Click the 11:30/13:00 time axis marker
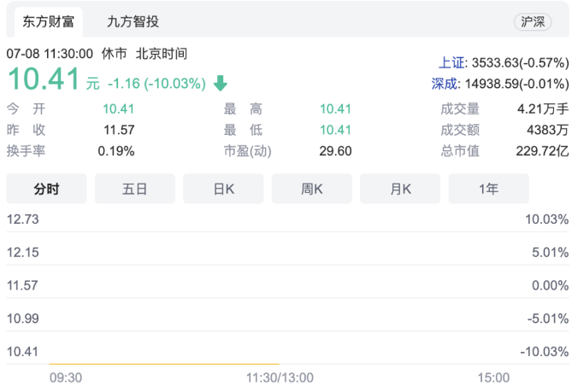 pyautogui.click(x=280, y=377)
